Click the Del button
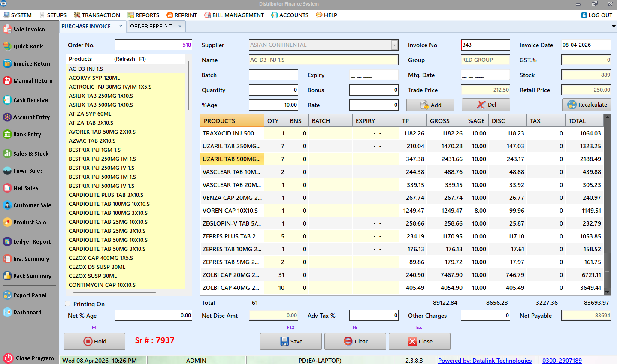 point(486,105)
